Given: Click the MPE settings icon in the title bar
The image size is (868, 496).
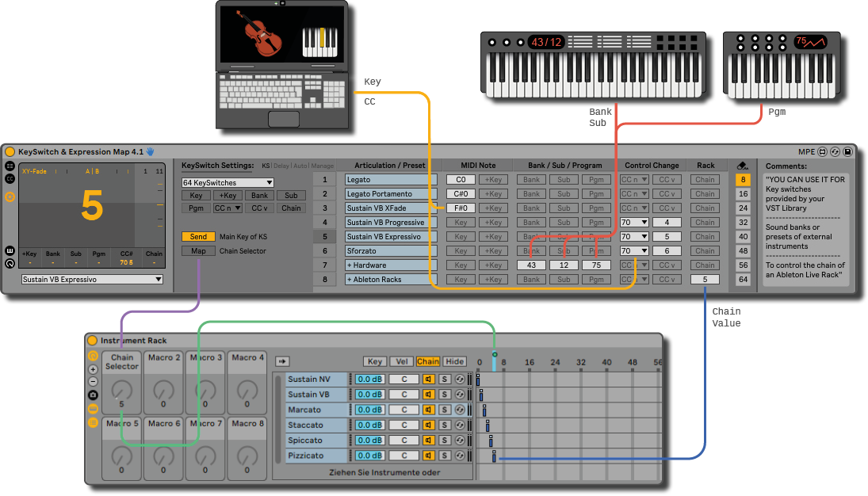Looking at the screenshot, I should [x=823, y=152].
